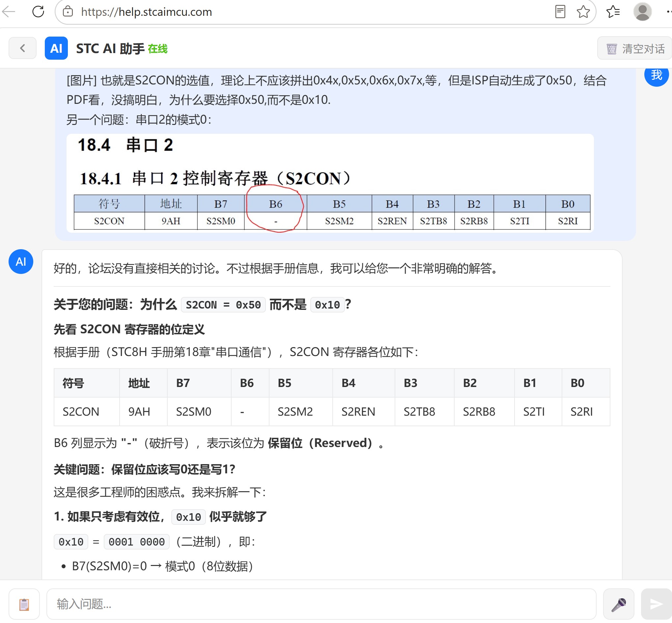
Task: Click the user avatar 我 bubble
Action: pyautogui.click(x=656, y=75)
